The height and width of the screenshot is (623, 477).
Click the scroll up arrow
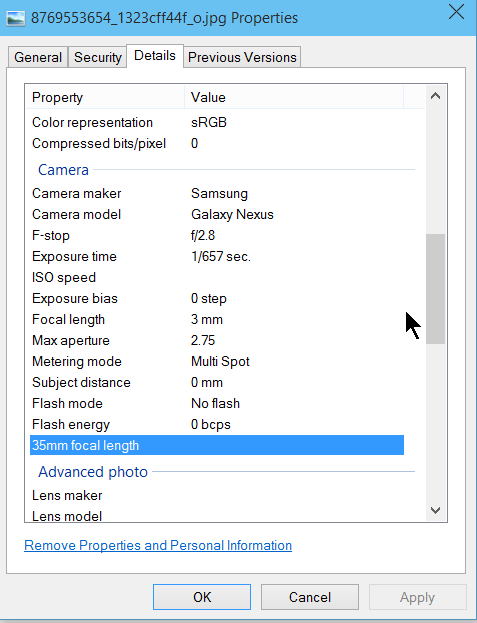pos(435,96)
